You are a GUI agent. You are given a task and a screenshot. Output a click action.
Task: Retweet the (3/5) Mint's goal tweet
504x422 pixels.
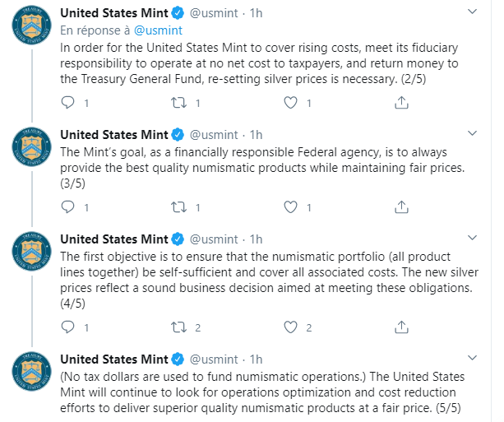(x=178, y=207)
